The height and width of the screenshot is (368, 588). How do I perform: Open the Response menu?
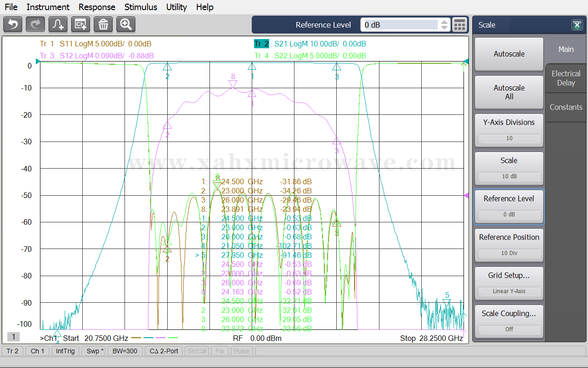(x=97, y=7)
